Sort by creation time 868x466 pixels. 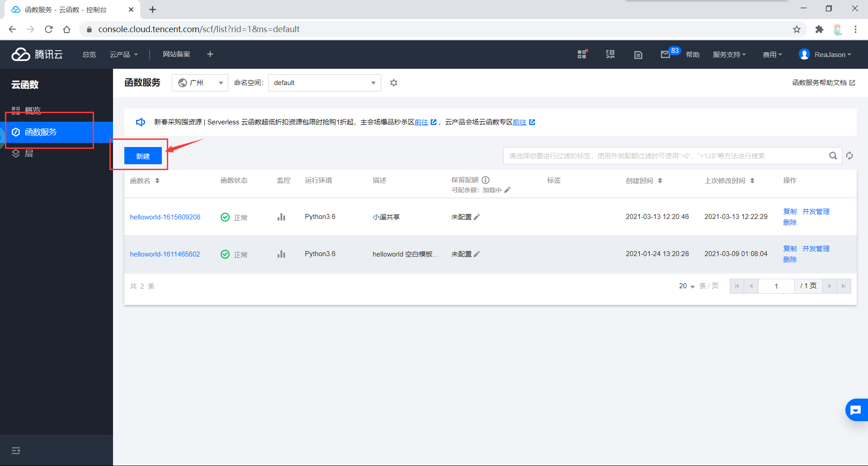tap(660, 181)
